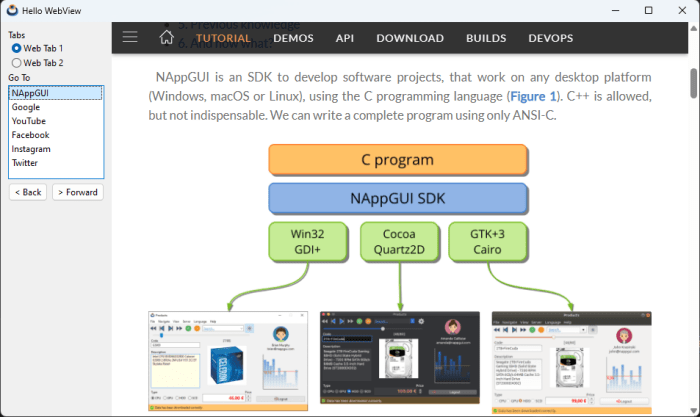Click the home icon in navbar
Screen dimensions: 700x417
click(167, 38)
